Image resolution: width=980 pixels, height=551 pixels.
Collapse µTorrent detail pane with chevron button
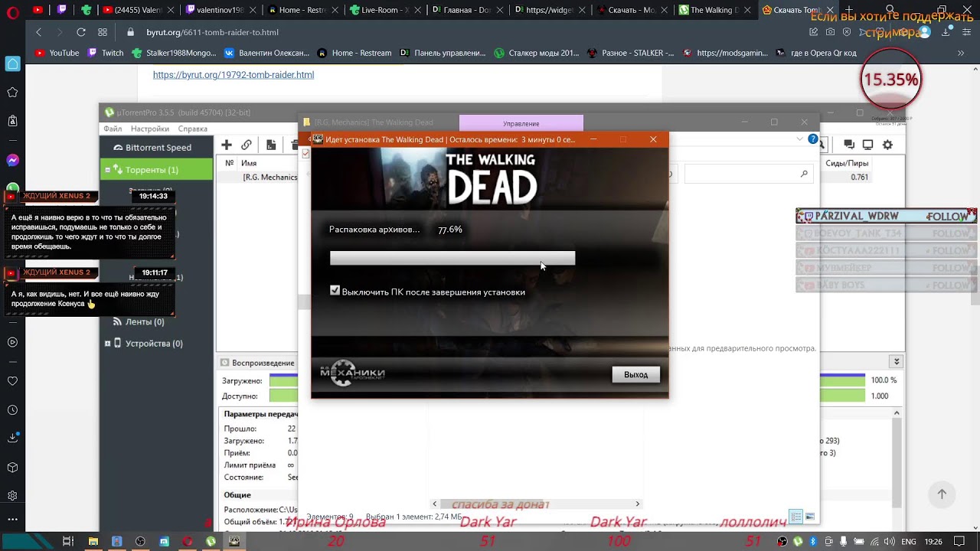click(x=897, y=361)
